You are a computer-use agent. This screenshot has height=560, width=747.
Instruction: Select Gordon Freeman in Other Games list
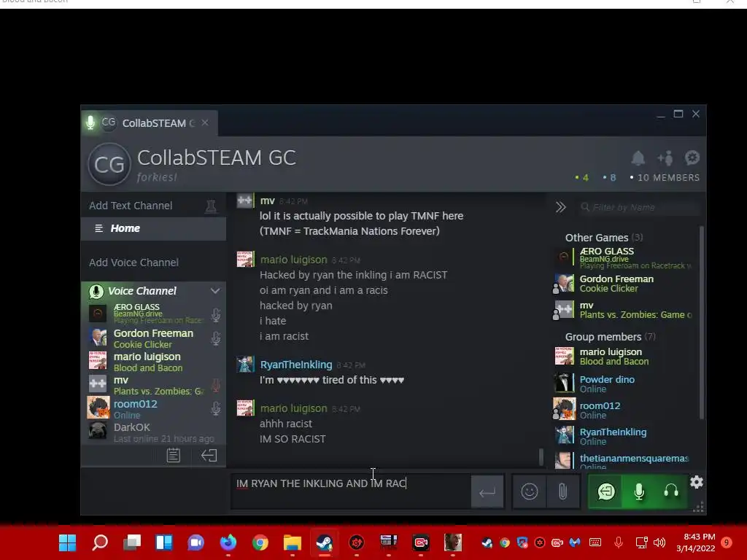pyautogui.click(x=623, y=284)
